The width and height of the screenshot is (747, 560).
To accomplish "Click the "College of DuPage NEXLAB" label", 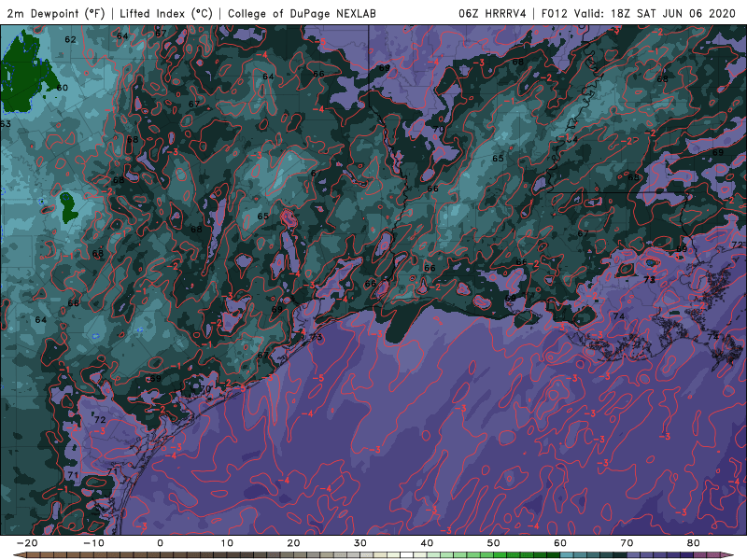I will pyautogui.click(x=302, y=13).
